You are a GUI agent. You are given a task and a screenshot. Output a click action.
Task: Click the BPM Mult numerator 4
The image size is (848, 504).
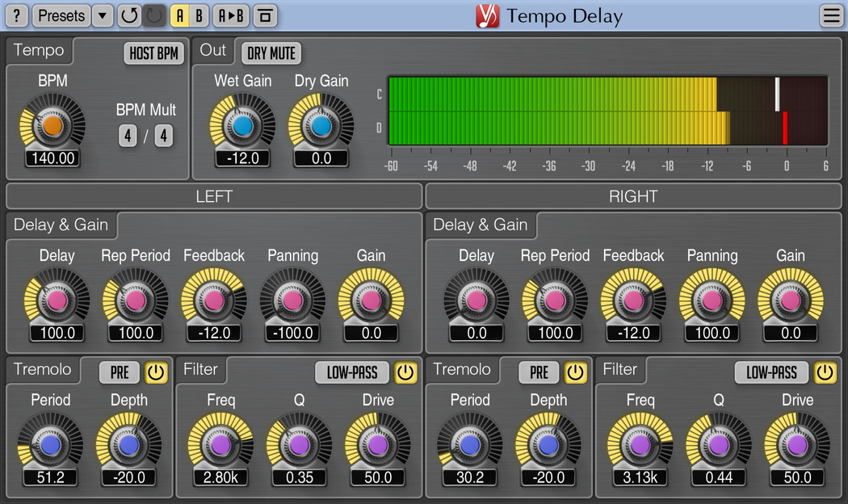point(128,136)
